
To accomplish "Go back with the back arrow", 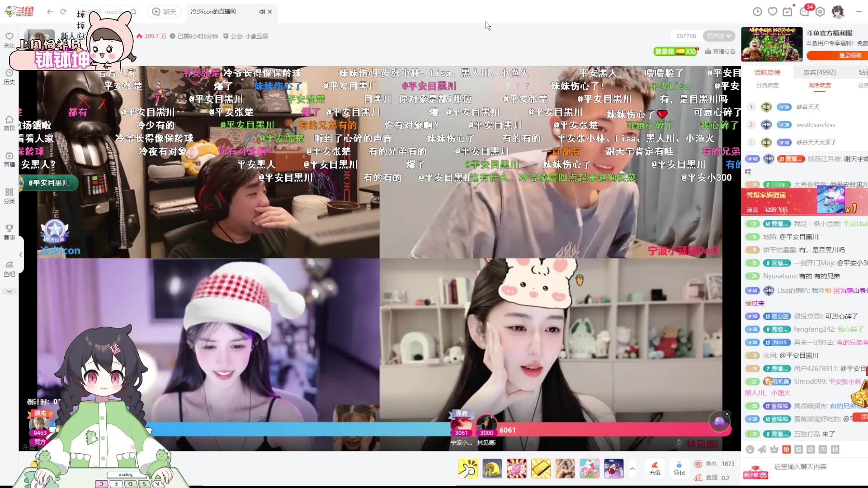I will pos(50,12).
